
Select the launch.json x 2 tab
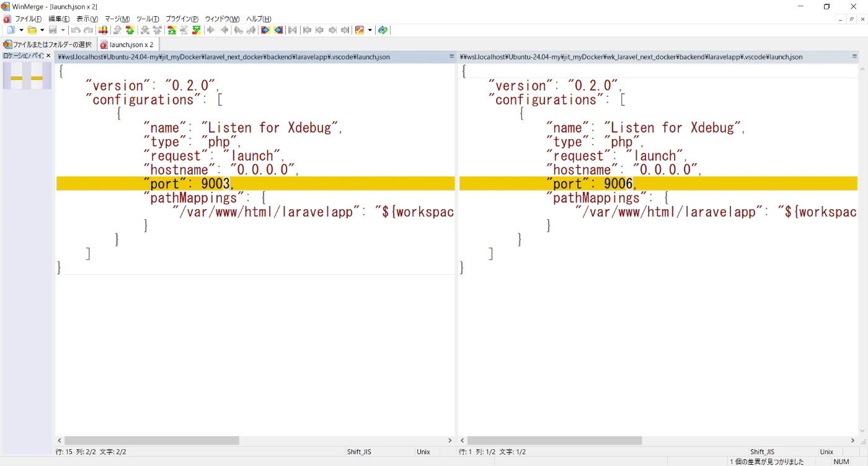coord(127,45)
